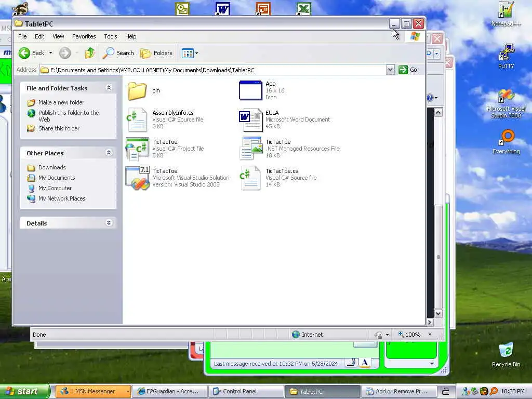
Task: Go to My Network Places link
Action: click(62, 198)
